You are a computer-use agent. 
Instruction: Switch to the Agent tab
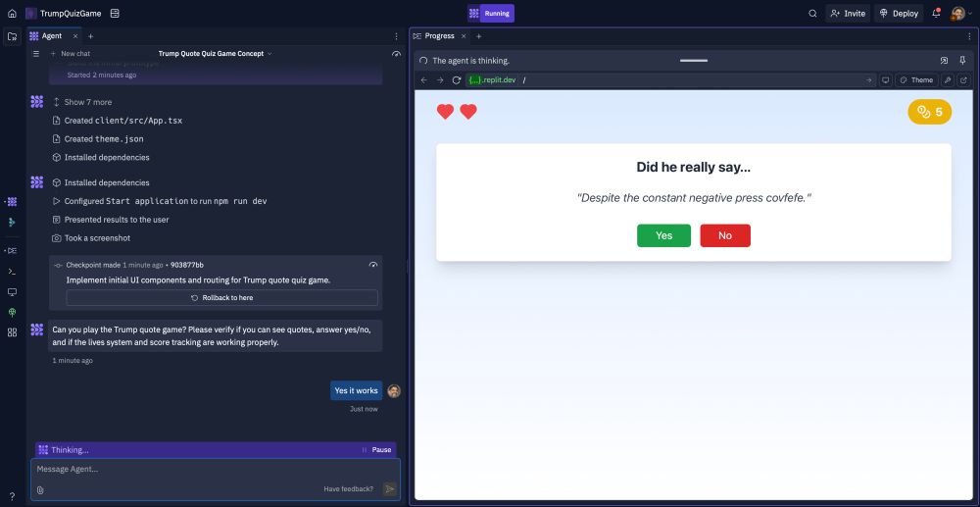(x=51, y=36)
